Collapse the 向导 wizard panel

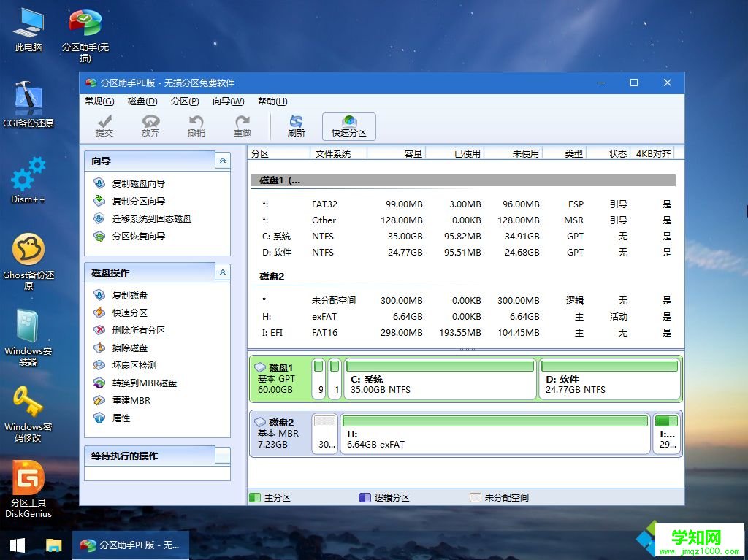(x=221, y=160)
